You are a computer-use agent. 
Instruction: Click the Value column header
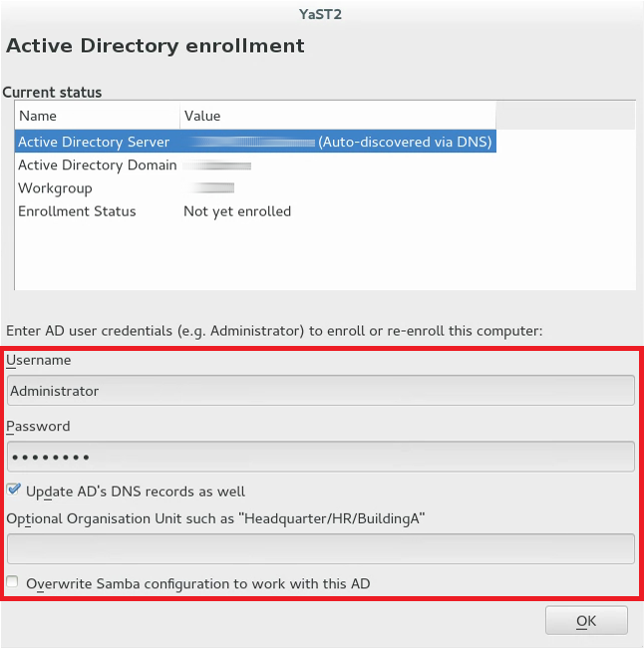tap(202, 117)
